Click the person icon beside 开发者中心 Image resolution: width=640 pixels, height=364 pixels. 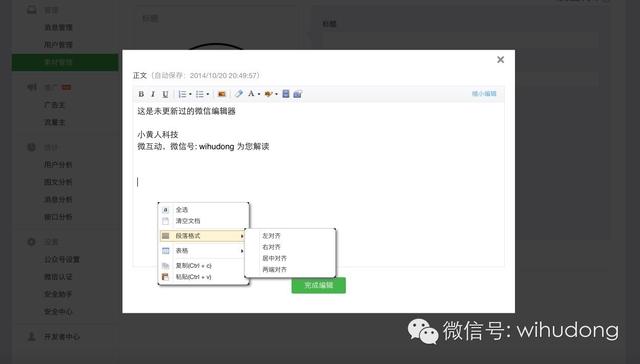click(x=31, y=337)
